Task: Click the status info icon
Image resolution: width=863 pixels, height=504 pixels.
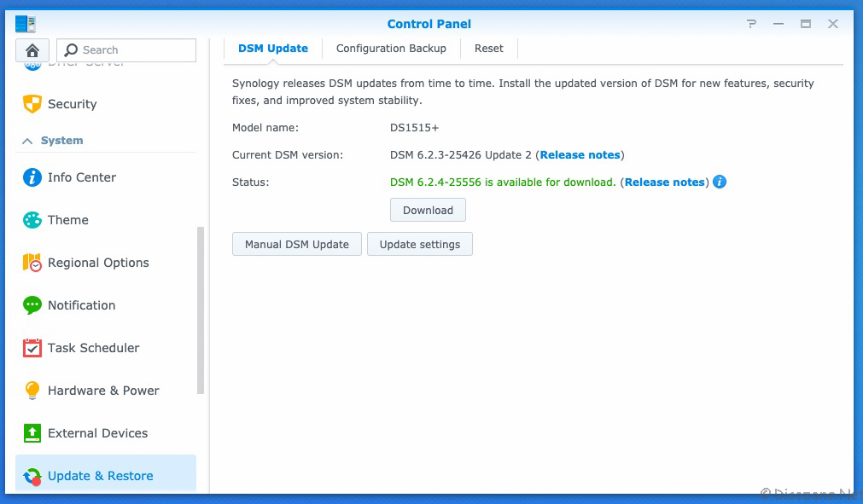Action: coord(720,182)
